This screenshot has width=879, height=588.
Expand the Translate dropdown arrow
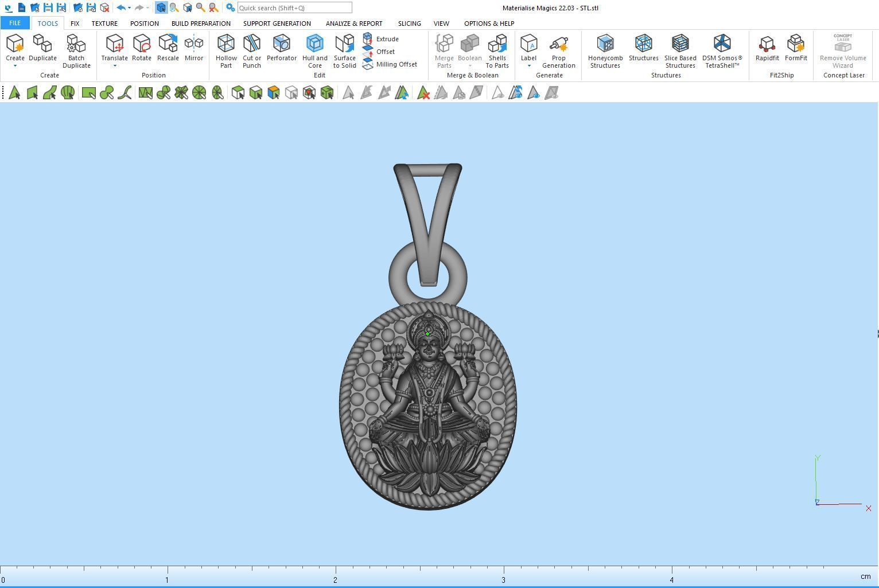coord(114,66)
